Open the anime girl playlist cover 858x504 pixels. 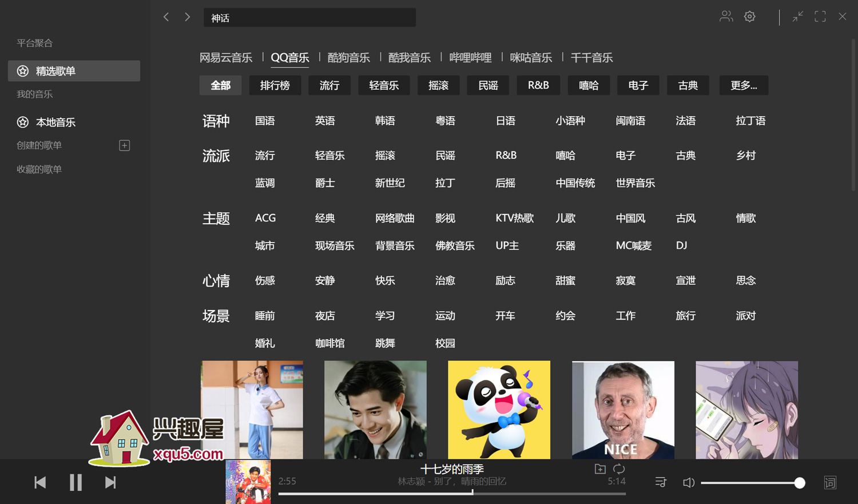[x=746, y=410]
